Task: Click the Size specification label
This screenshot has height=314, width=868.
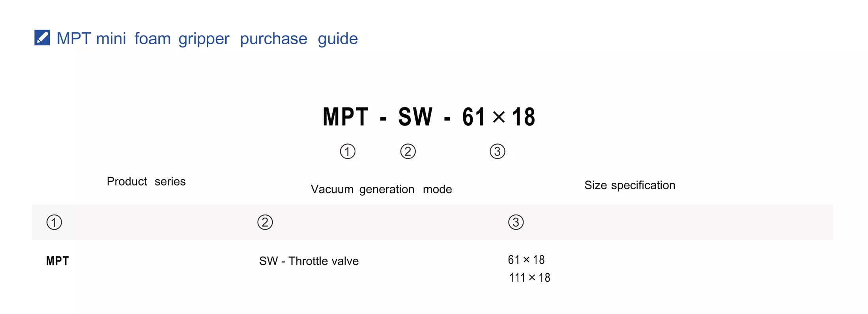Action: [629, 185]
